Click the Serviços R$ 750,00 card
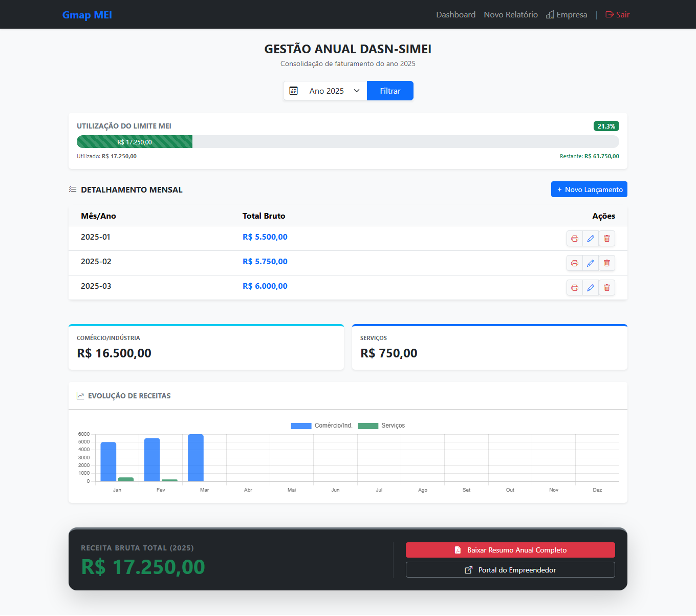 click(490, 347)
